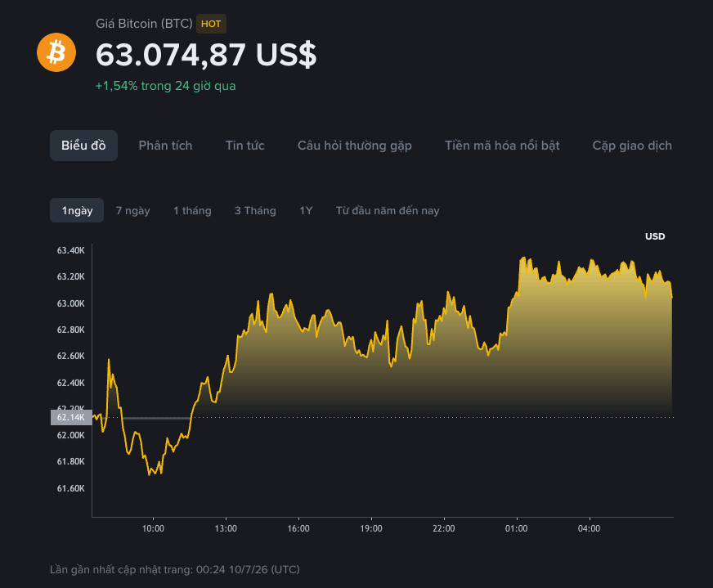The image size is (713, 588).
Task: Open the Cặp giao dịch tab
Action: coord(632,146)
